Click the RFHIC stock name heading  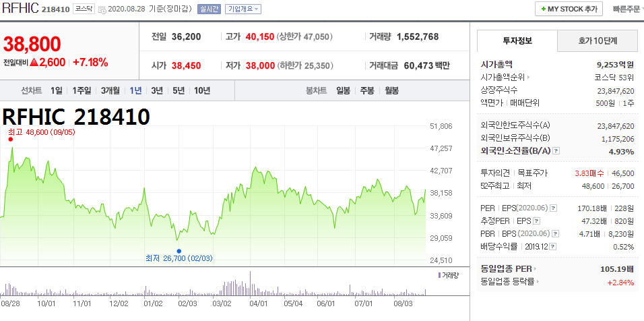click(20, 9)
